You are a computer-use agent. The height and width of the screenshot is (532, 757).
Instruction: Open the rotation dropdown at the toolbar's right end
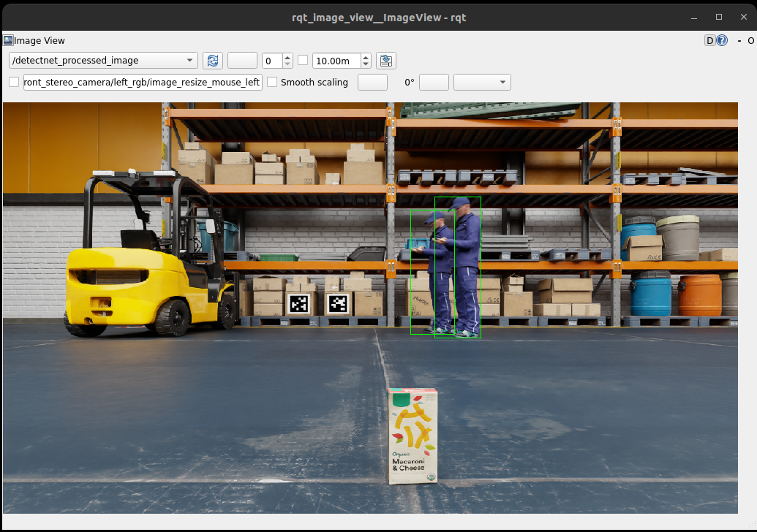pos(481,82)
